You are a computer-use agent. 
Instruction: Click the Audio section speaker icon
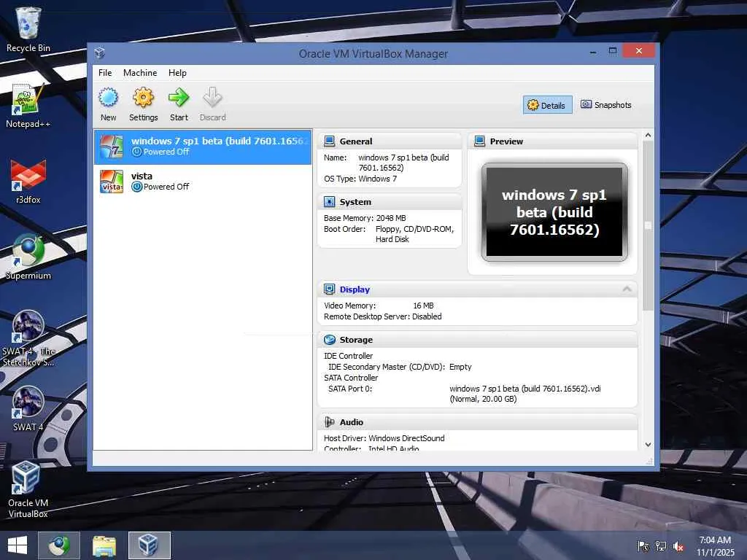click(x=329, y=422)
